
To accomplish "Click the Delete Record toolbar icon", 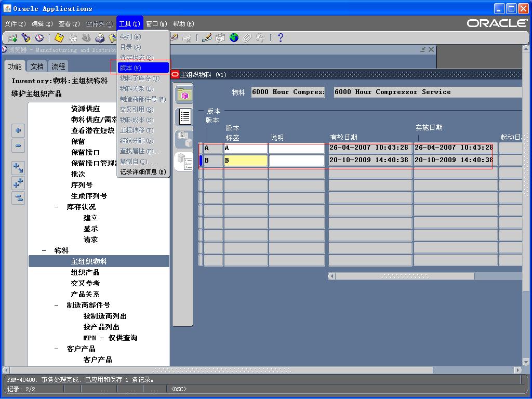I will [x=187, y=38].
